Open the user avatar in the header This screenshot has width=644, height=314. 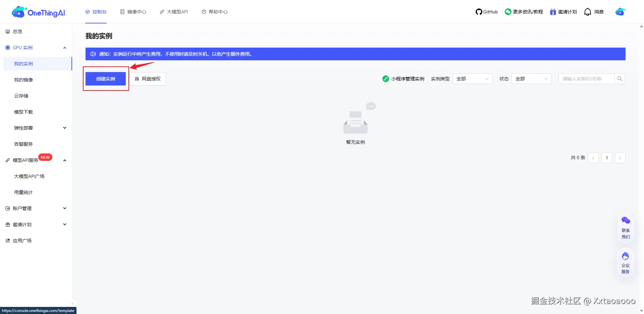point(621,12)
